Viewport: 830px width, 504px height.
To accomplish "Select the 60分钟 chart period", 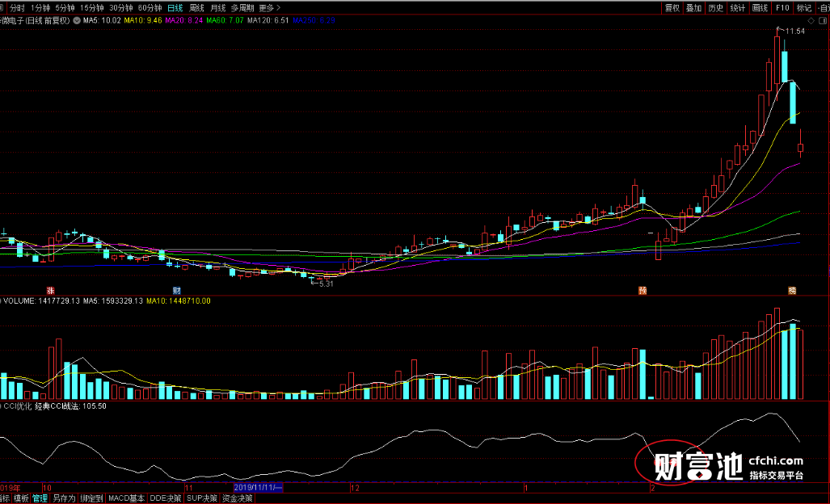I will click(150, 8).
